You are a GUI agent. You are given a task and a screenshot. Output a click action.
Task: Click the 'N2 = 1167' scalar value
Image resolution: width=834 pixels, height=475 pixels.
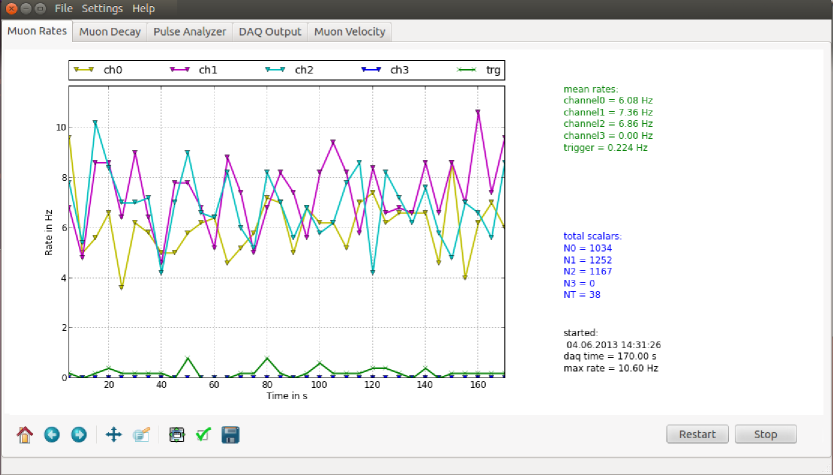(x=588, y=272)
